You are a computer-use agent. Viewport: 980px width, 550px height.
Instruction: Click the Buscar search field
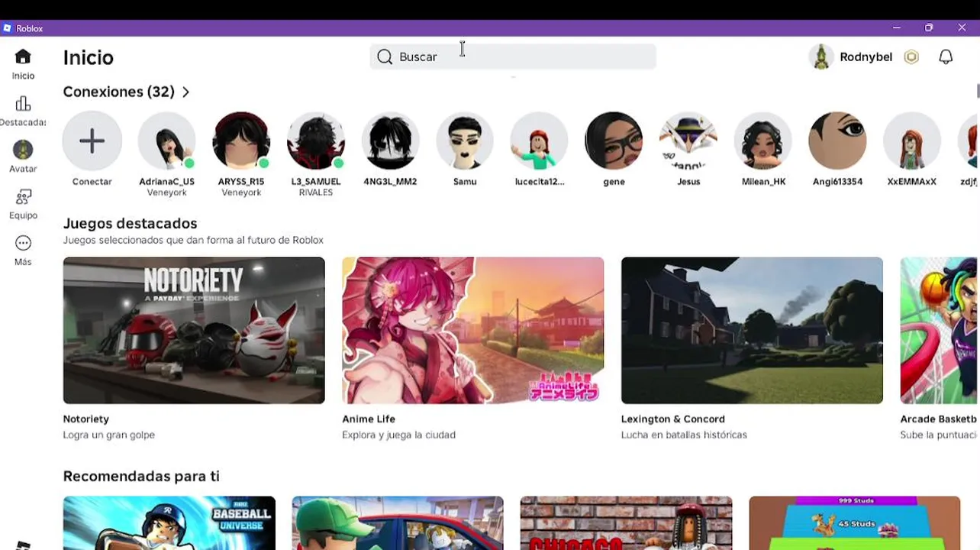pyautogui.click(x=513, y=57)
